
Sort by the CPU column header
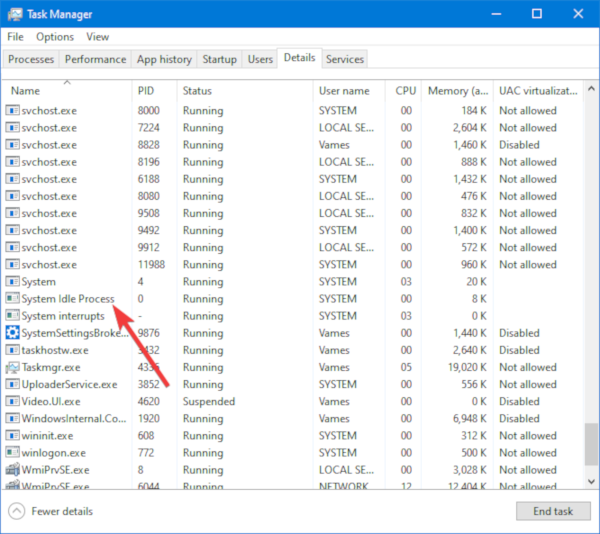[403, 91]
